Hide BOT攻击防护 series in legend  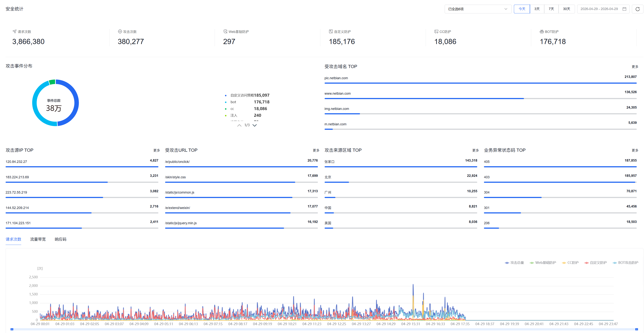click(x=625, y=263)
